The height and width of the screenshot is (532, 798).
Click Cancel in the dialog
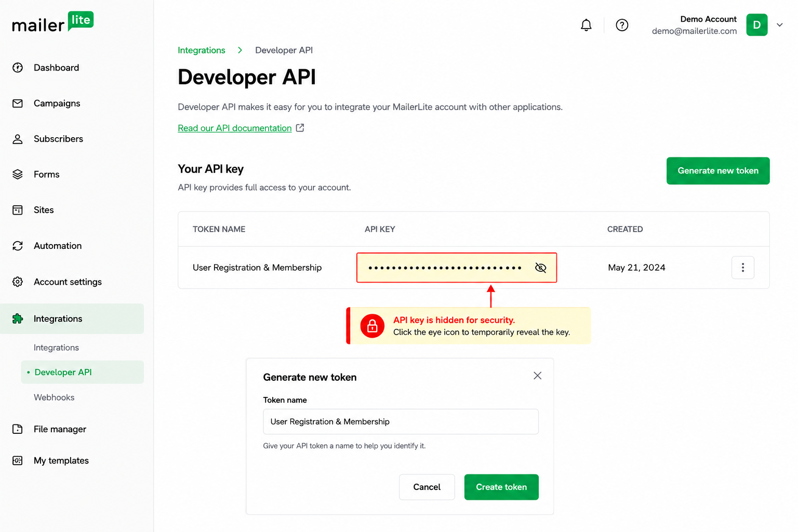click(427, 487)
